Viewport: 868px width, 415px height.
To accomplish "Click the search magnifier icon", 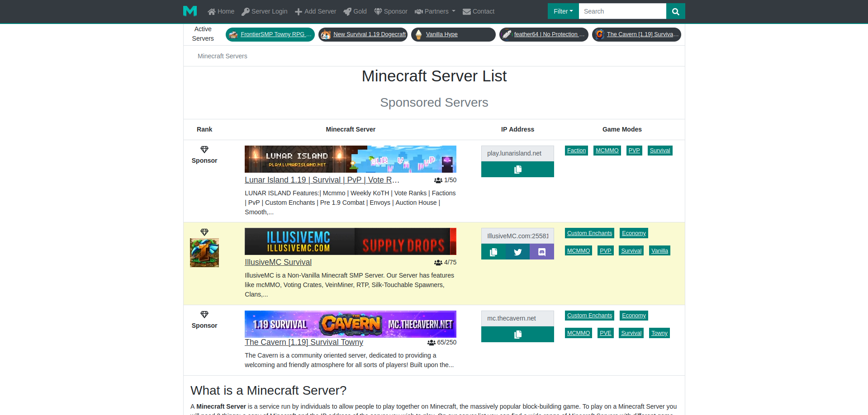I will 675,11.
